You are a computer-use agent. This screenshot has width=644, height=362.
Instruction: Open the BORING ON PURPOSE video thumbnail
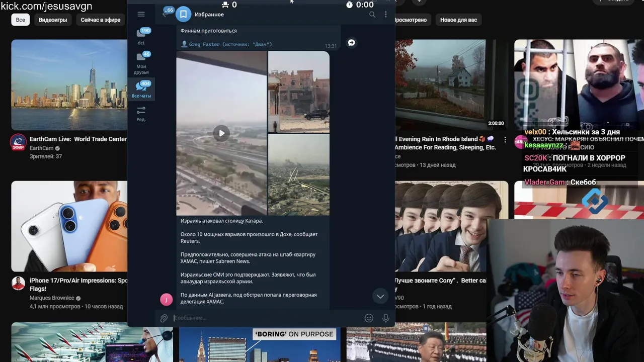pyautogui.click(x=260, y=345)
